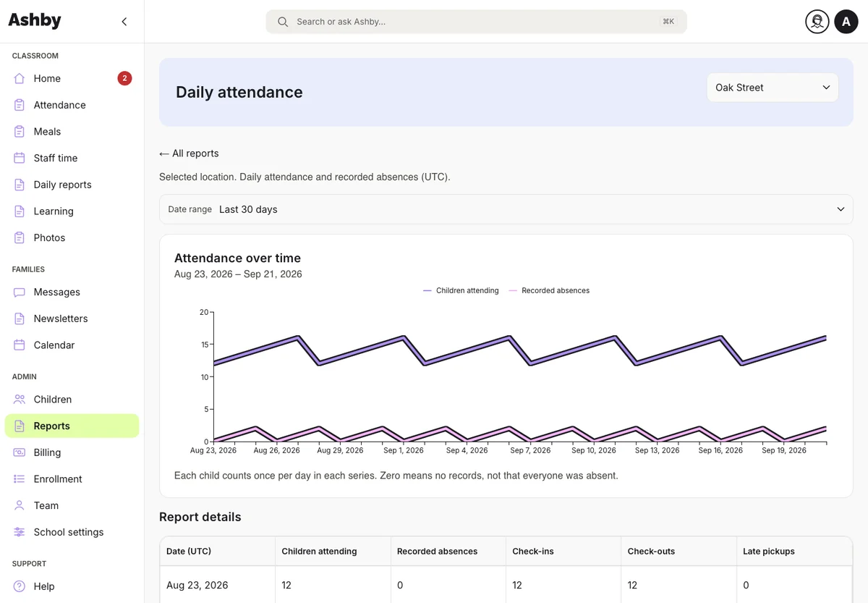Viewport: 868px width, 603px height.
Task: Open Enrollment in the sidebar
Action: (72, 479)
